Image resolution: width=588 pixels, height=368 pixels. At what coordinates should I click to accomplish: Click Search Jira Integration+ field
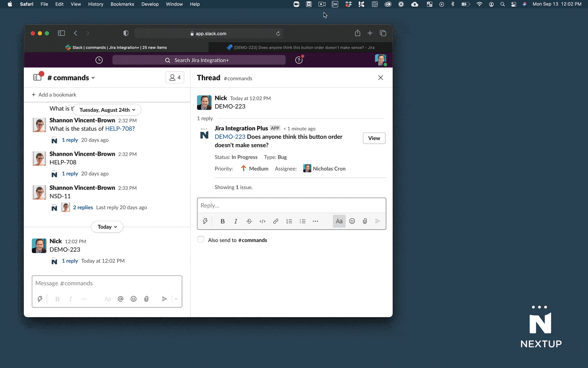[199, 60]
